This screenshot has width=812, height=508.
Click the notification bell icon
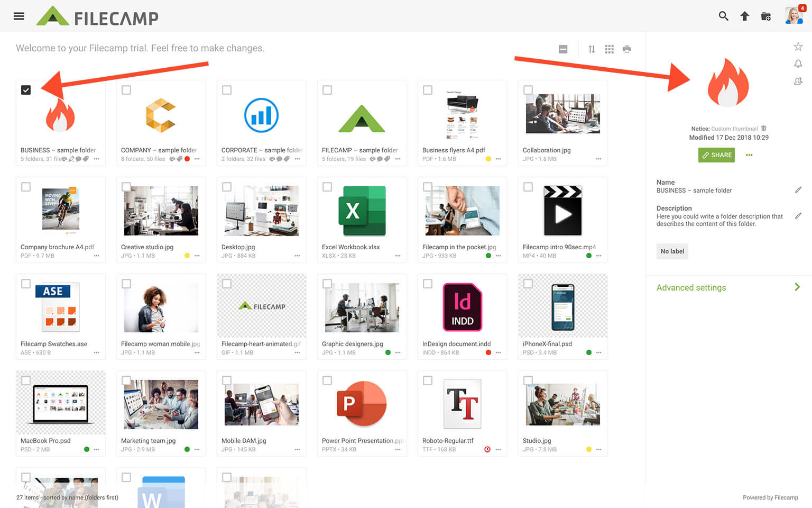click(798, 63)
